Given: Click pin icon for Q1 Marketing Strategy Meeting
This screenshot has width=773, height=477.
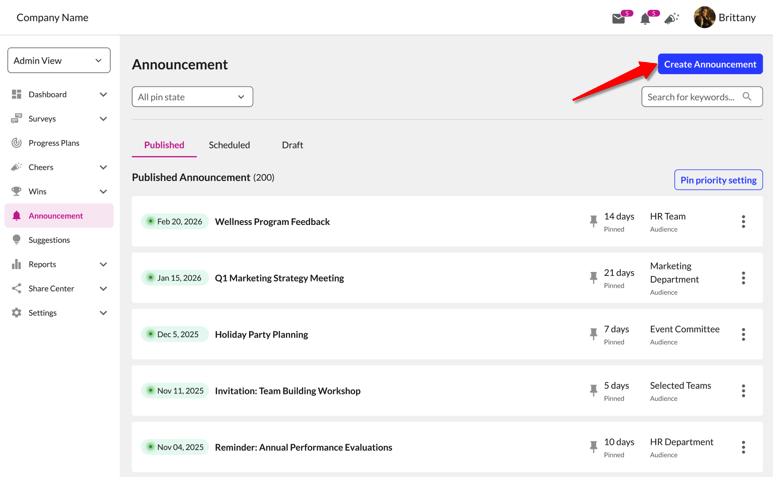Looking at the screenshot, I should tap(594, 278).
